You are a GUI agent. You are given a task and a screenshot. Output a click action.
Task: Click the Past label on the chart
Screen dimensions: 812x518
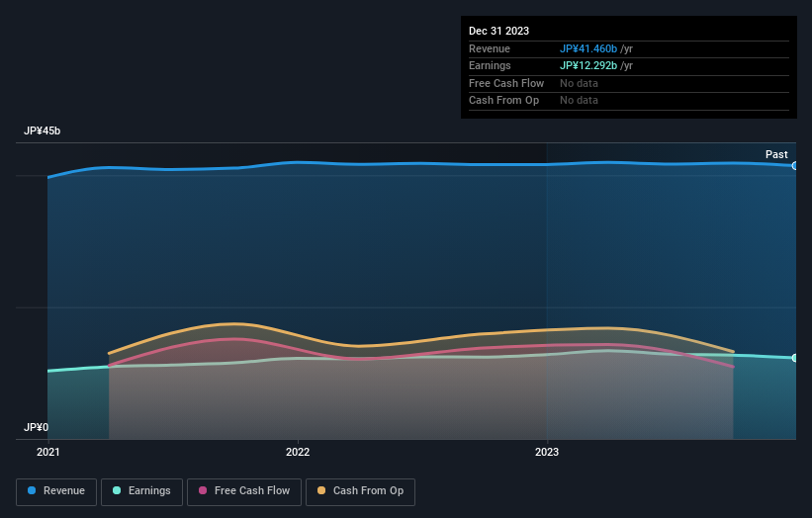[776, 155]
